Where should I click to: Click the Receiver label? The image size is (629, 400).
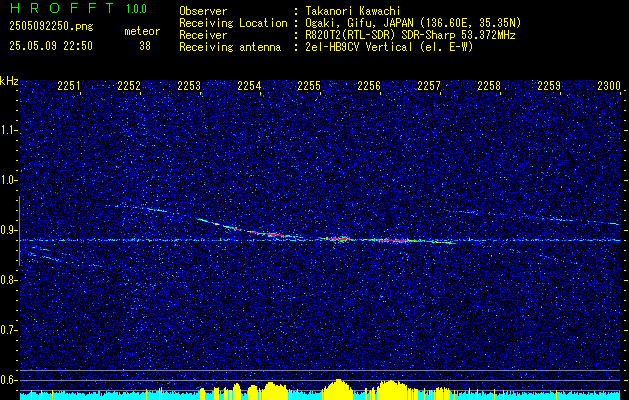203,35
